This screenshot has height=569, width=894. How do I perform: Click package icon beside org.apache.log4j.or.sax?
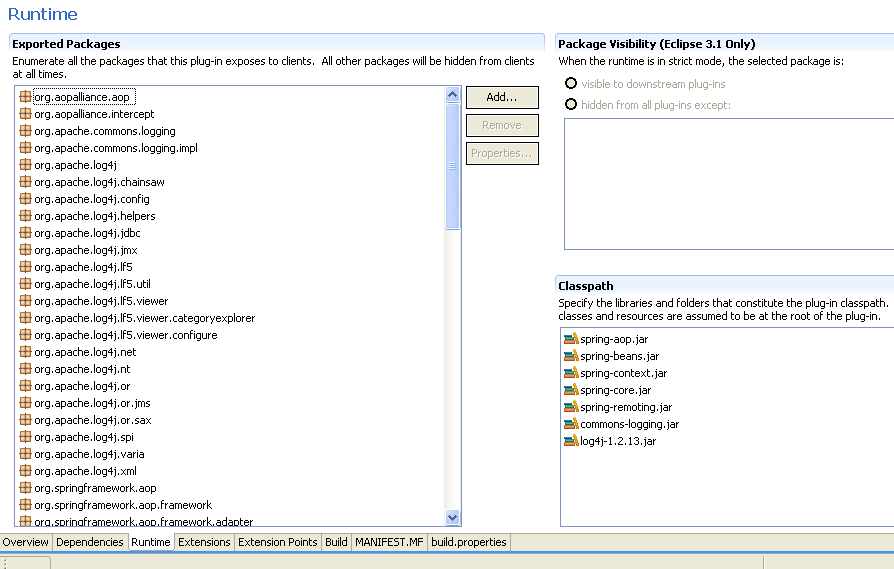point(25,420)
